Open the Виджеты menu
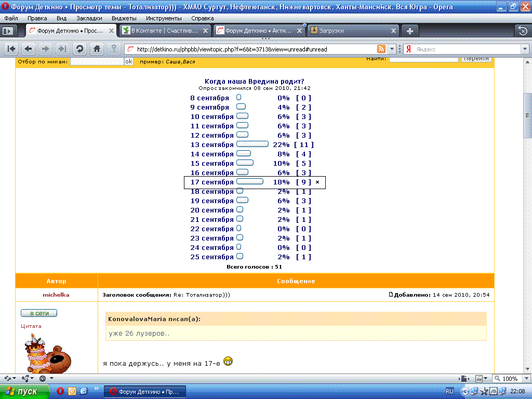The image size is (532, 399). [x=124, y=18]
